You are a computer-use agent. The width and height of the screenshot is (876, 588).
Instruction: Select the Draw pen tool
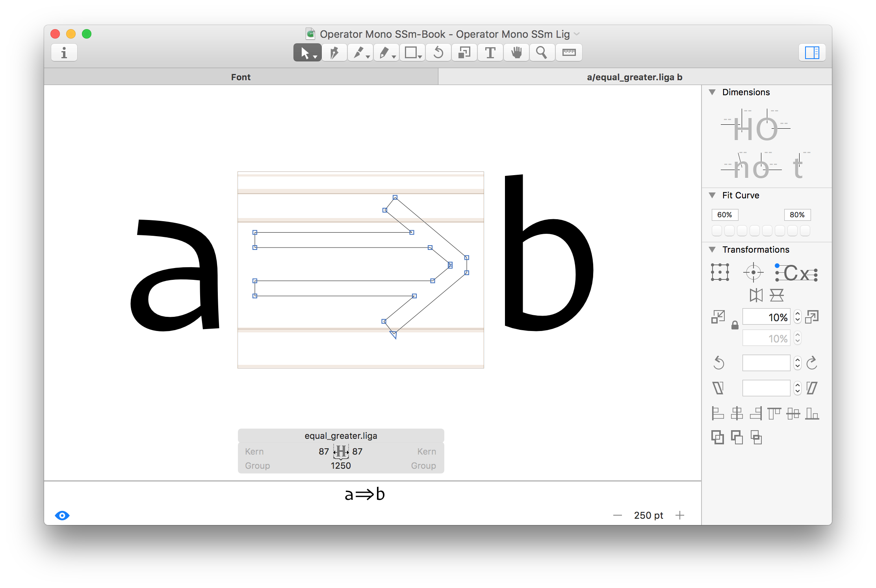pos(334,53)
